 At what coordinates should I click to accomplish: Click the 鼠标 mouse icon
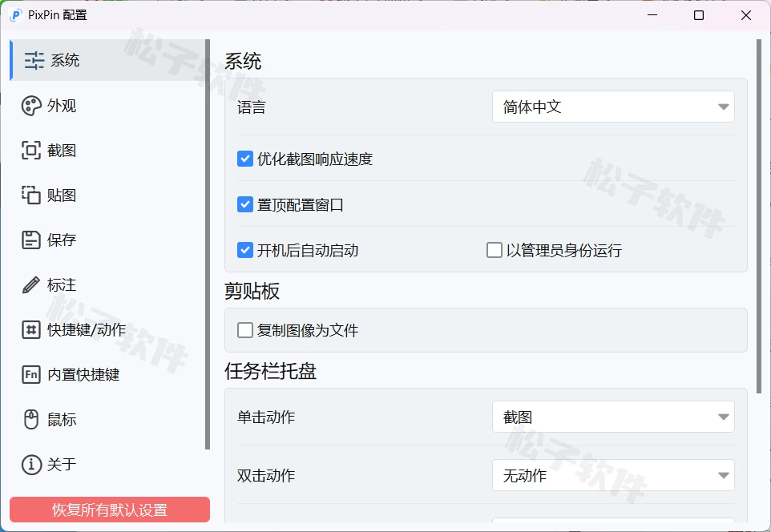pos(31,419)
